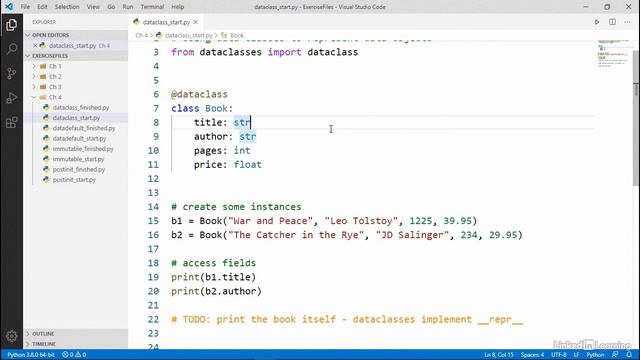Select the Python 3.8.0 64-bit interpreter
Viewport: 640px width, 360px height.
point(31,355)
